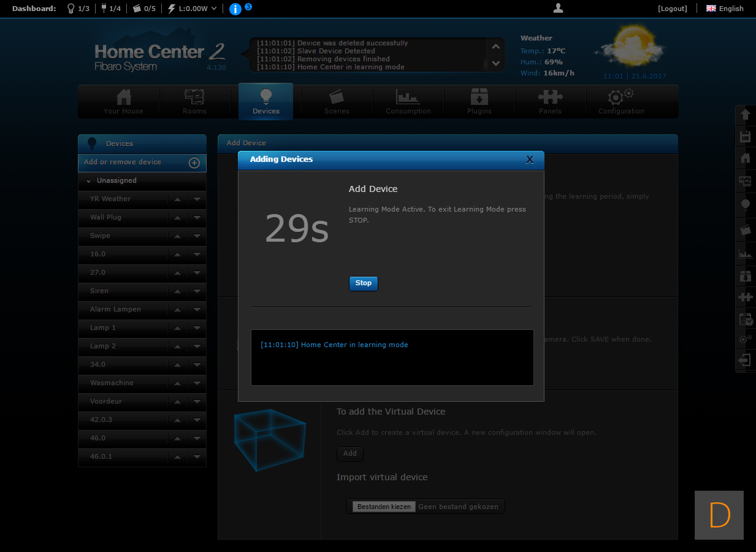Open Panels puzzle-piece icon
756x552 pixels.
tap(550, 97)
